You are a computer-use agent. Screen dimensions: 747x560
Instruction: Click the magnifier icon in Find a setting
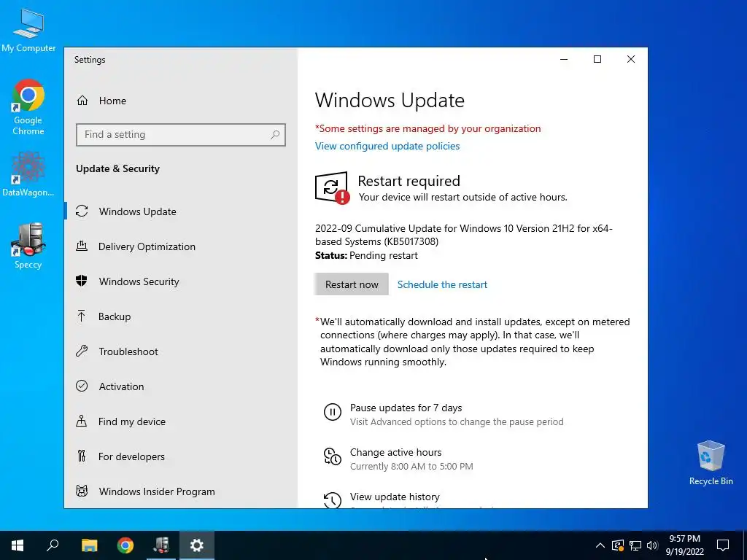pyautogui.click(x=275, y=135)
